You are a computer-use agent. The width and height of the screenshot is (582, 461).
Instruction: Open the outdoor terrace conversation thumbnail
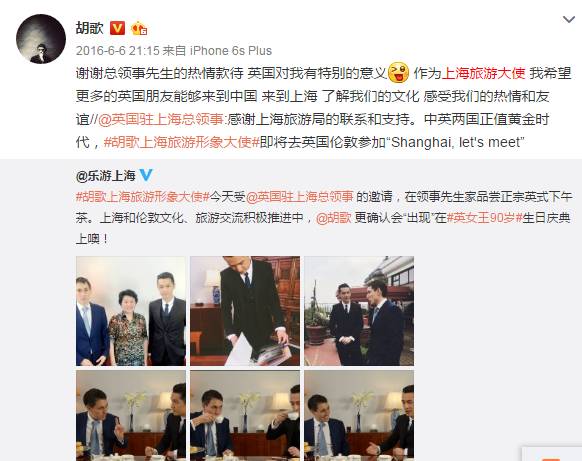pyautogui.click(x=359, y=311)
